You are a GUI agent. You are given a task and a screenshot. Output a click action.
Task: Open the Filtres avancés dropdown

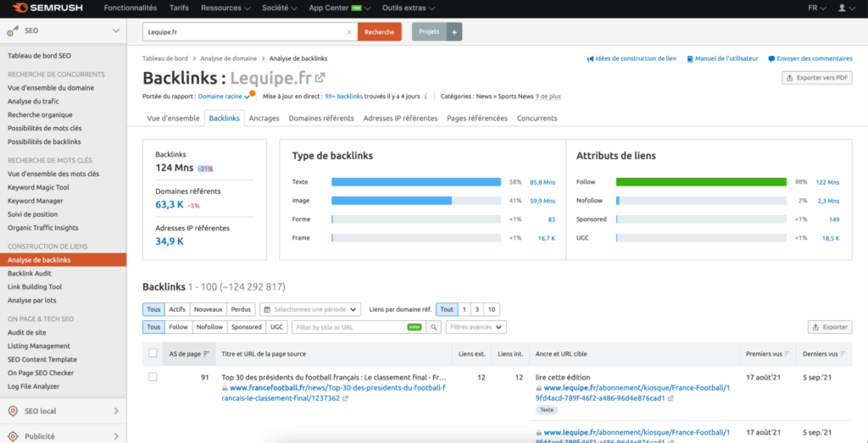[x=476, y=327]
